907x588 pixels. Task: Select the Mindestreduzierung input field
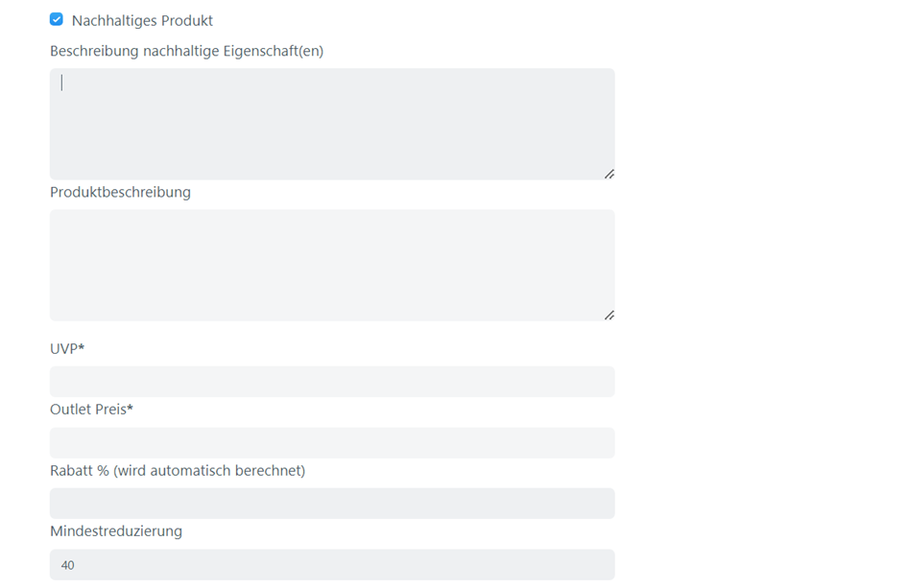tap(332, 564)
